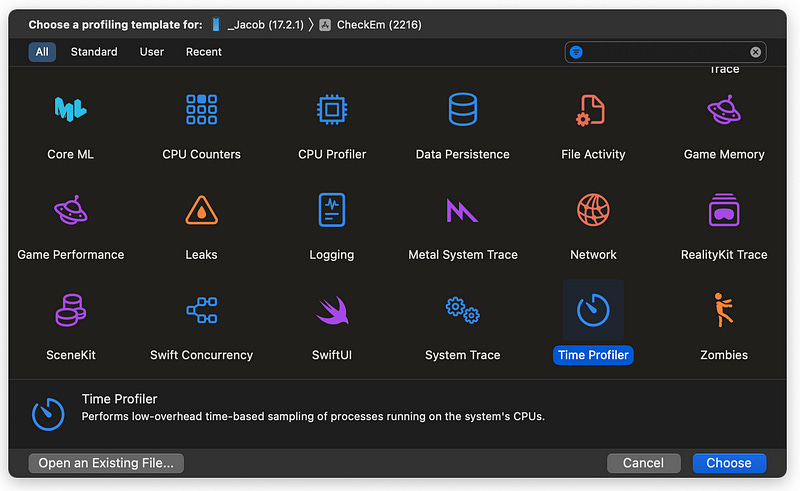Select the RealityKit Trace headset icon
Image resolution: width=800 pixels, height=491 pixels.
tap(724, 210)
